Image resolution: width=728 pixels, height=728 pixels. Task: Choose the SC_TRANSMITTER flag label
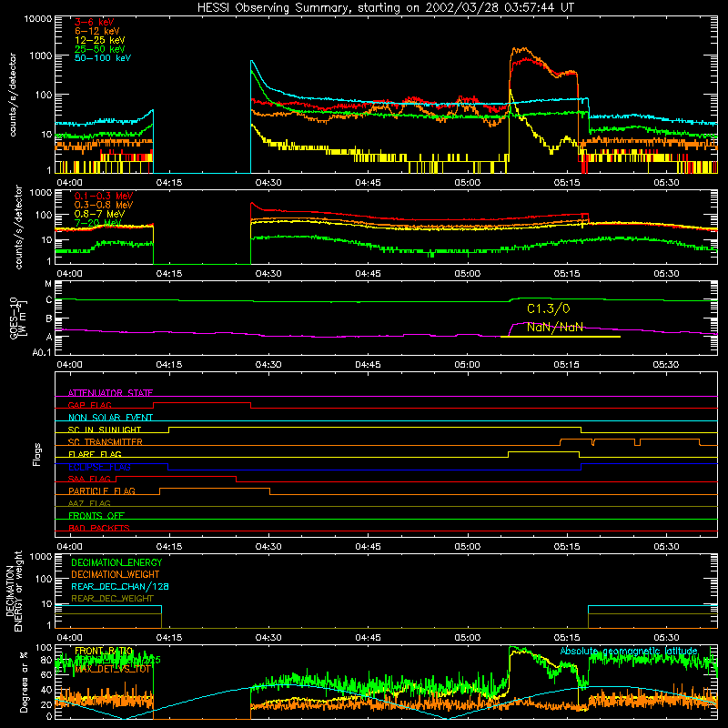click(105, 441)
